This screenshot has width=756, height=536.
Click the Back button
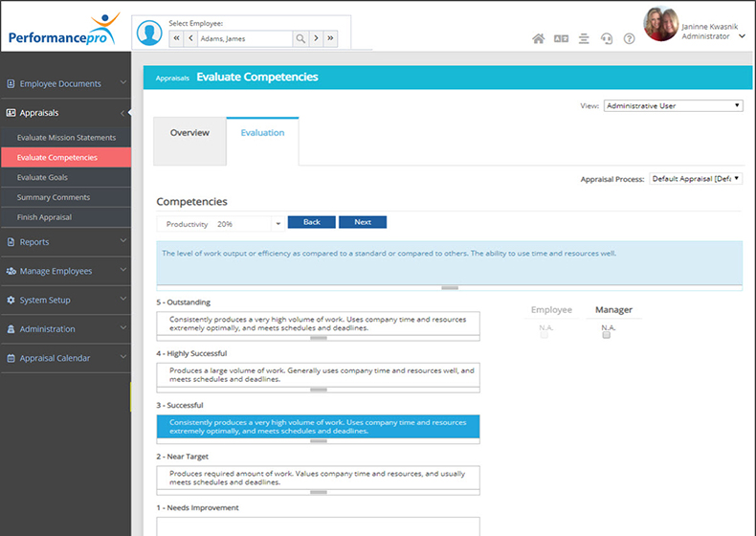pyautogui.click(x=311, y=222)
